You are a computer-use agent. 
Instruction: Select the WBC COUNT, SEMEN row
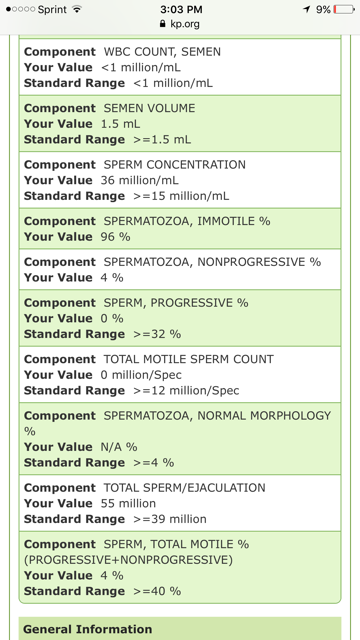(x=180, y=67)
